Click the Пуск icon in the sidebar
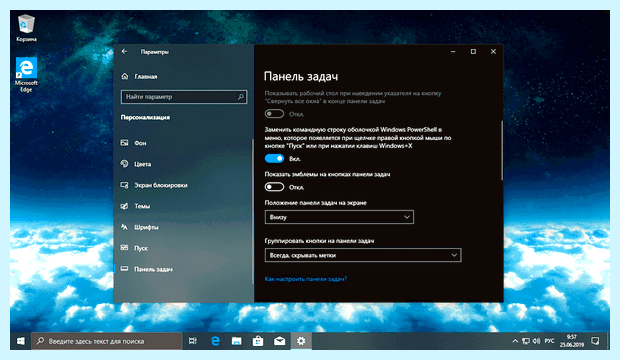The height and width of the screenshot is (360, 620). (x=125, y=248)
